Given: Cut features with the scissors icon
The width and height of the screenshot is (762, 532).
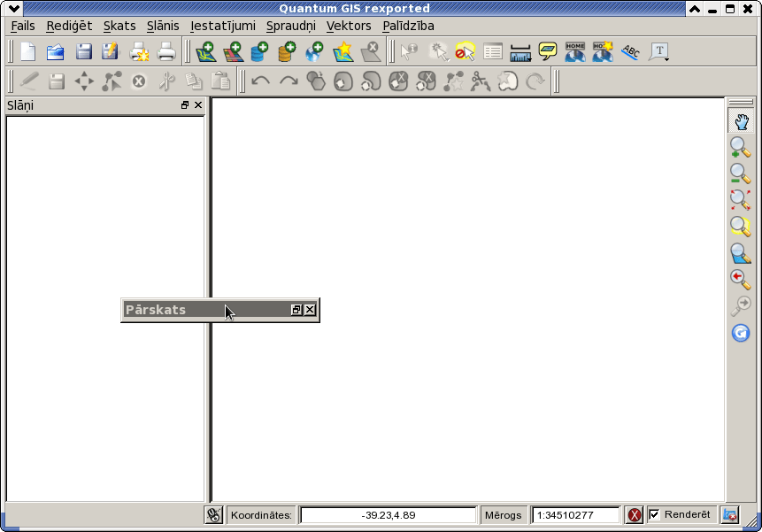Looking at the screenshot, I should [x=166, y=81].
